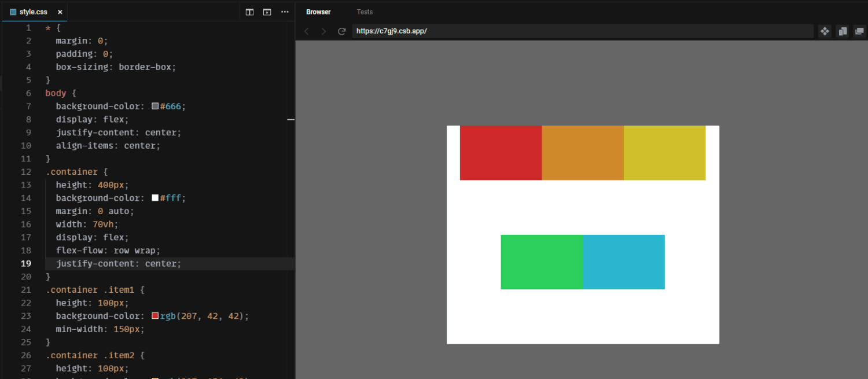Image resolution: width=868 pixels, height=379 pixels.
Task: Click the #fff color swatch in the code
Action: [155, 198]
